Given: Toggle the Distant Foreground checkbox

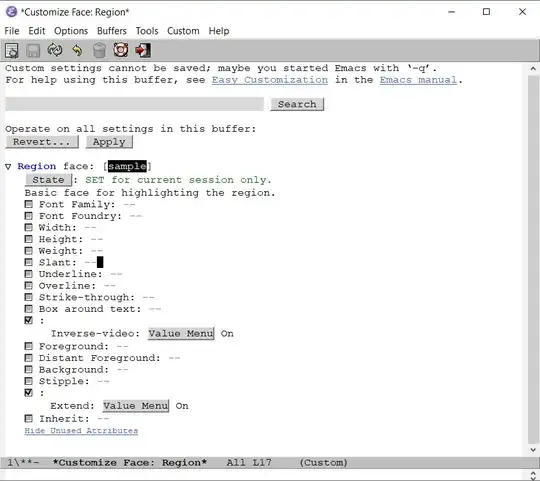Looking at the screenshot, I should (x=29, y=358).
